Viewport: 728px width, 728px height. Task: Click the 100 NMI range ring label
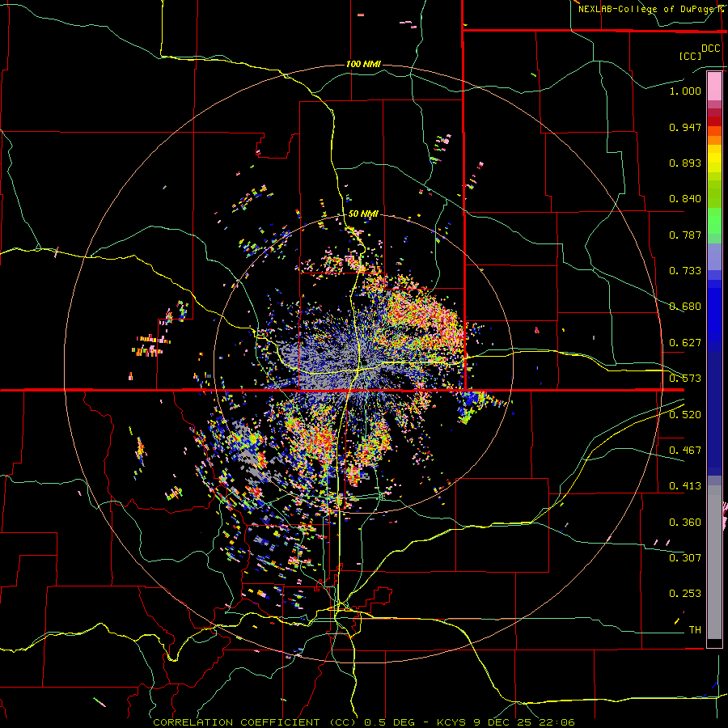coord(363,64)
